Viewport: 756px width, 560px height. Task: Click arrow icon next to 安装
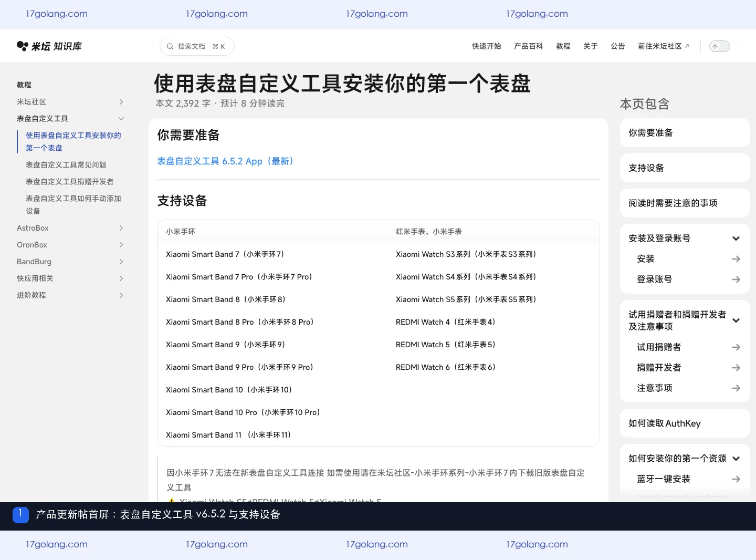tap(736, 259)
